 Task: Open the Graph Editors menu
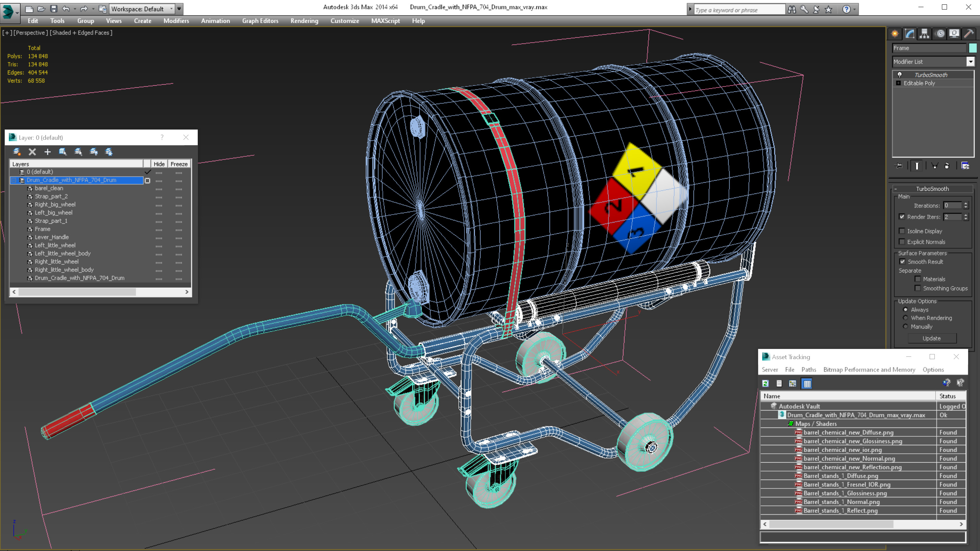(x=260, y=21)
